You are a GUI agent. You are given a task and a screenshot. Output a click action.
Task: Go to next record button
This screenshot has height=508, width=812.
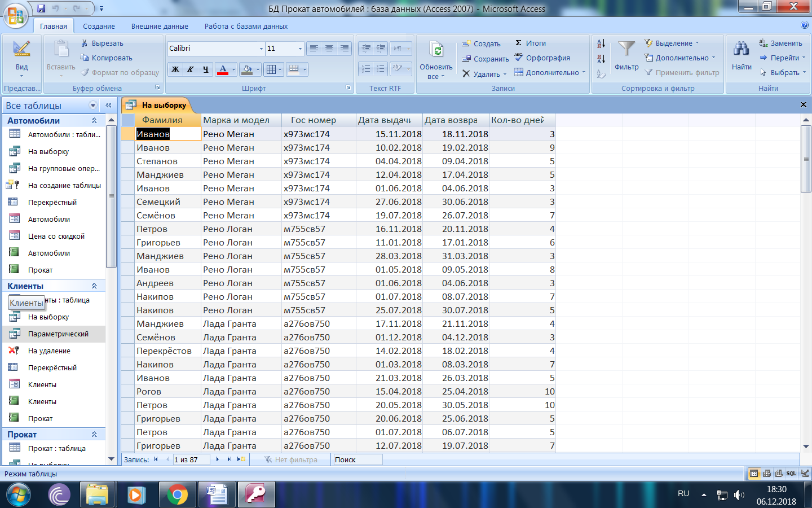click(x=218, y=459)
